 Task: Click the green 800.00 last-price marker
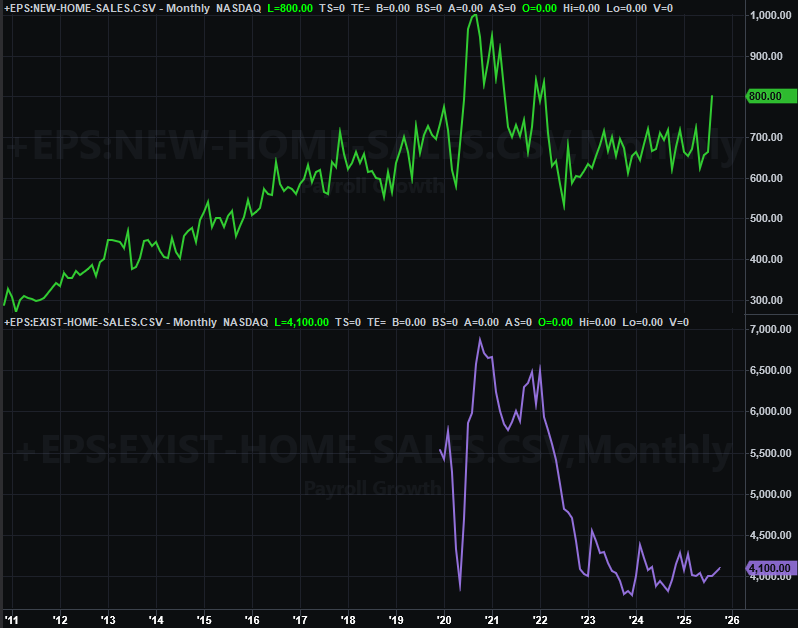pos(771,97)
